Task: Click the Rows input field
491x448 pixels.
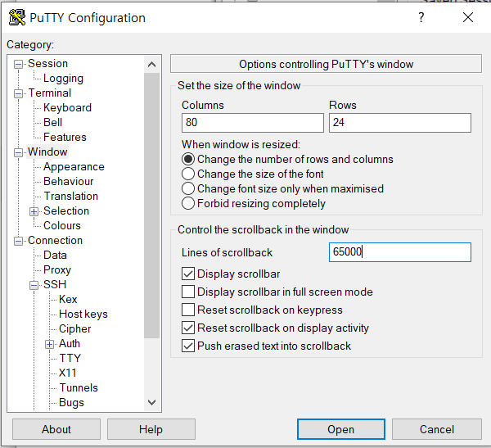Action: (400, 123)
